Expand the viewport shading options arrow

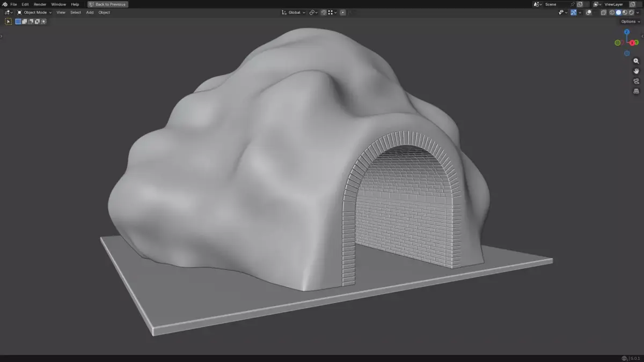638,12
